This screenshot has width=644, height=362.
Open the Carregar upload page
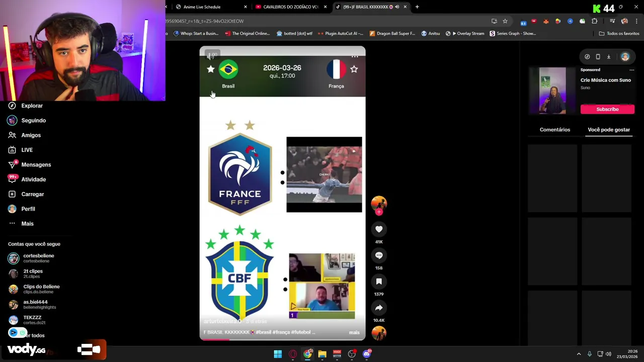click(26, 194)
